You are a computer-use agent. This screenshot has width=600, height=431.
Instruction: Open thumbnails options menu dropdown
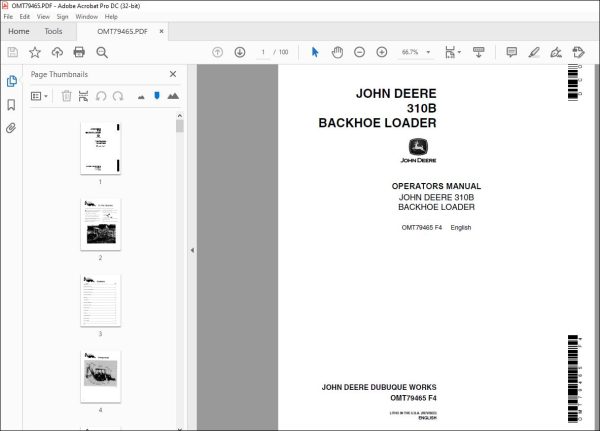coord(39,96)
